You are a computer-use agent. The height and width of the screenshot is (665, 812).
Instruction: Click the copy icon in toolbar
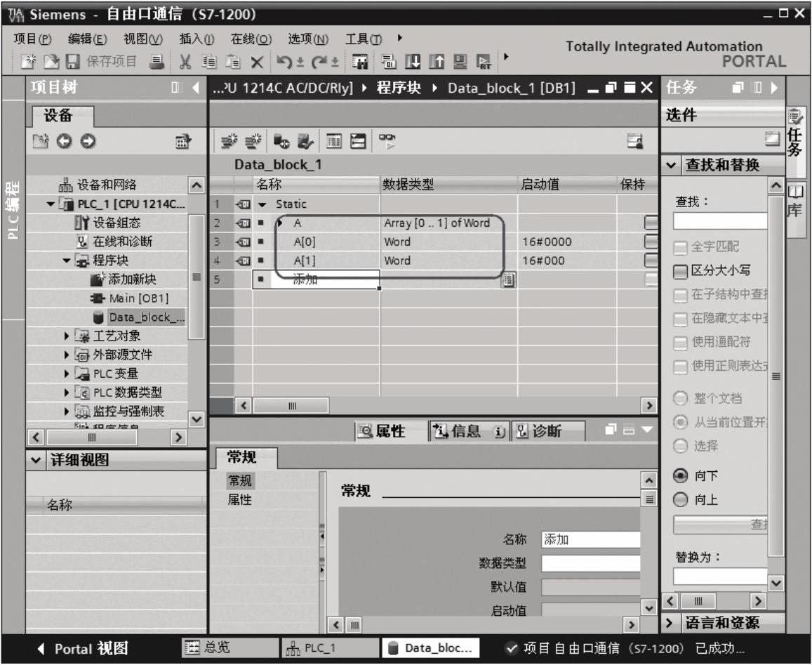[x=209, y=62]
